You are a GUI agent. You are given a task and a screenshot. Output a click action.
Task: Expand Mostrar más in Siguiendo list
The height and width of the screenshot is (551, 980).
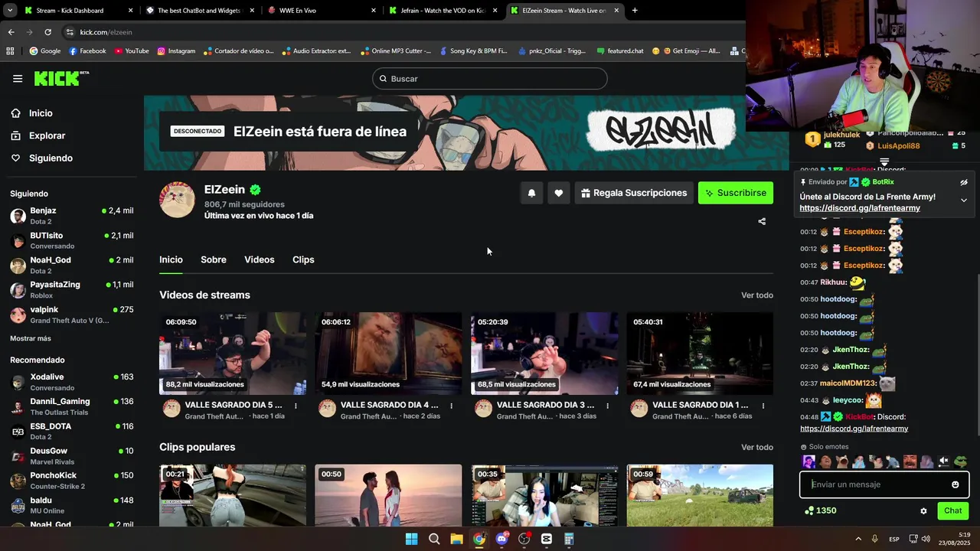31,338
